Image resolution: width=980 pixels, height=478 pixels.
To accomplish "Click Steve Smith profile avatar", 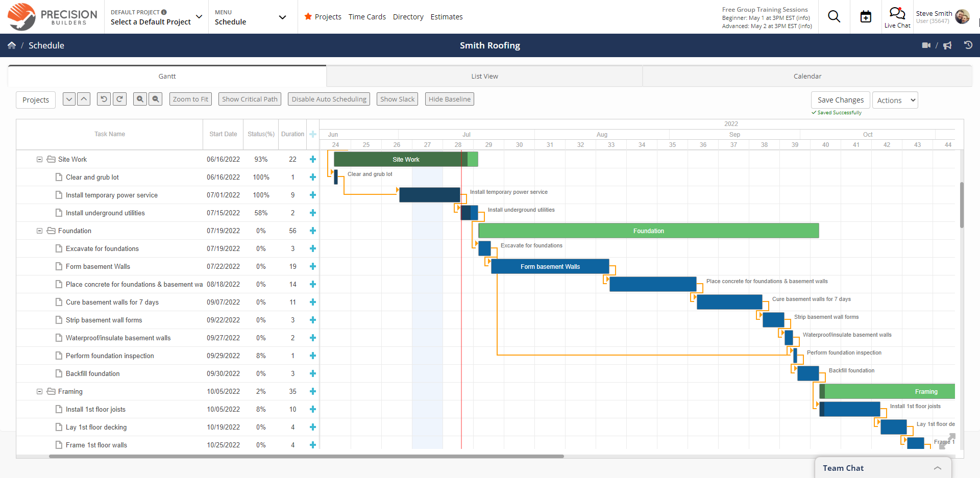I will (x=962, y=17).
